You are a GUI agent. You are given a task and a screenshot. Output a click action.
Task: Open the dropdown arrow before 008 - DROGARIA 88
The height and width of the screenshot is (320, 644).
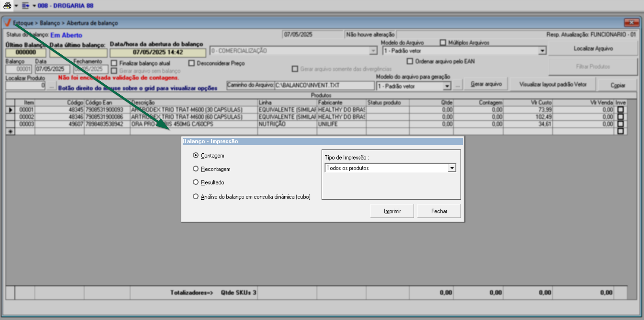click(34, 6)
